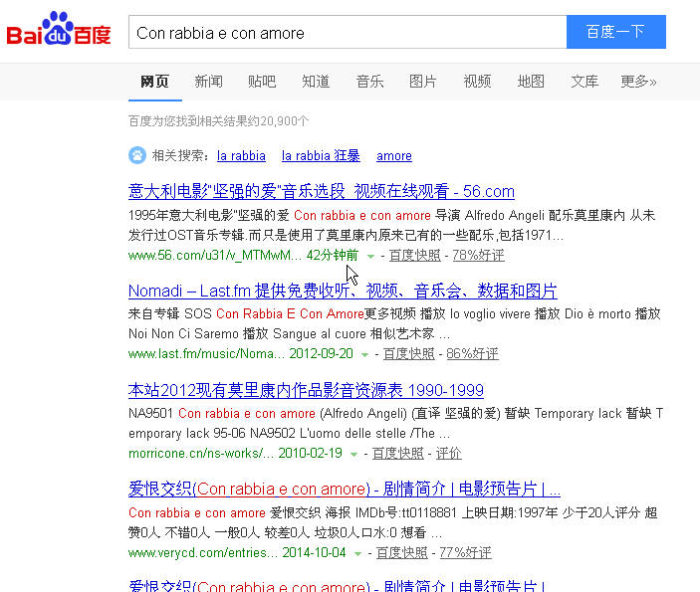Expand the dropdown arrow after 2012-09-20

pyautogui.click(x=364, y=354)
